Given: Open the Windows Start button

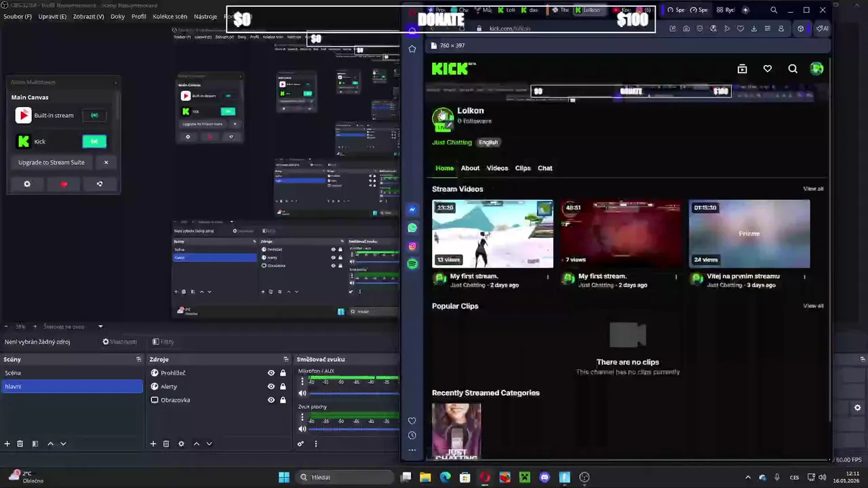Looking at the screenshot, I should [284, 477].
